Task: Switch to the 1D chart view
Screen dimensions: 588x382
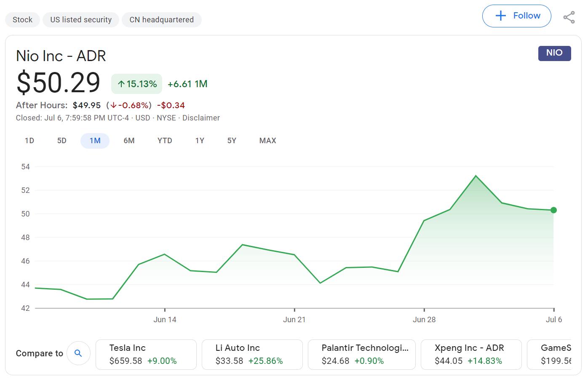Action: click(x=29, y=140)
